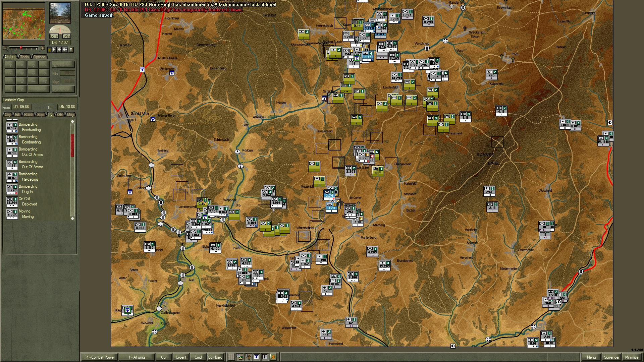644x362 pixels.
Task: Toggle the Cmd filter
Action: (198, 357)
